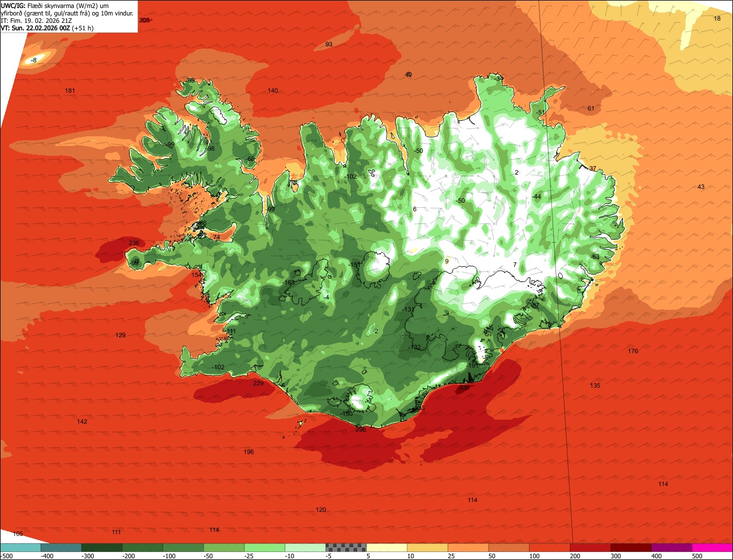Click the map value -131 in south-central Iceland
The height and width of the screenshot is (560, 733).
pos(408,309)
